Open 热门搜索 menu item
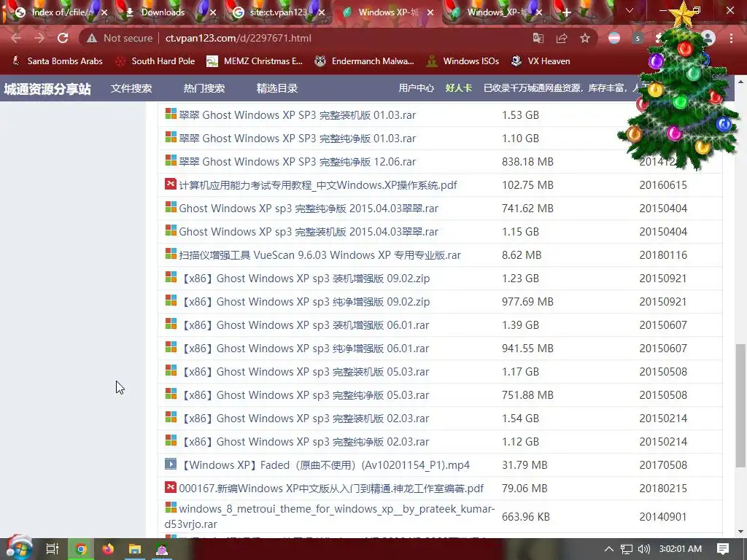747x560 pixels. 204,88
